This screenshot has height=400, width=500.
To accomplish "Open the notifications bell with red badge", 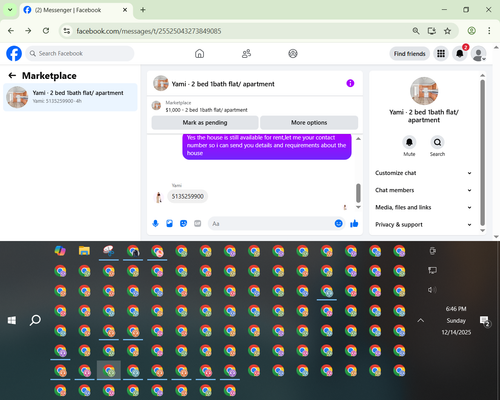I will pos(460,53).
